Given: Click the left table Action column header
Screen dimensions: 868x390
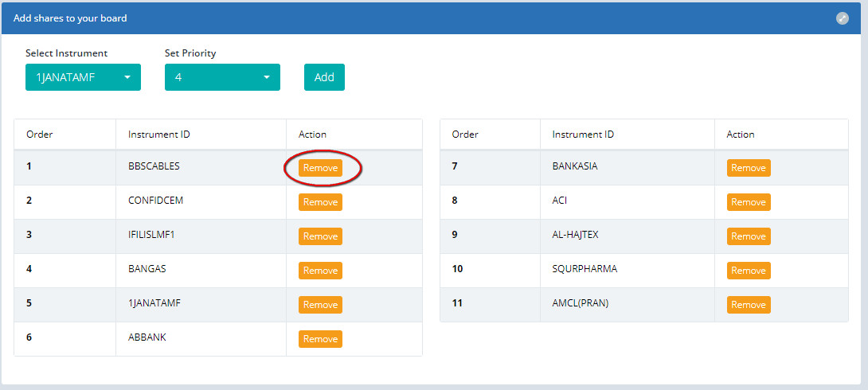Looking at the screenshot, I should click(x=312, y=135).
